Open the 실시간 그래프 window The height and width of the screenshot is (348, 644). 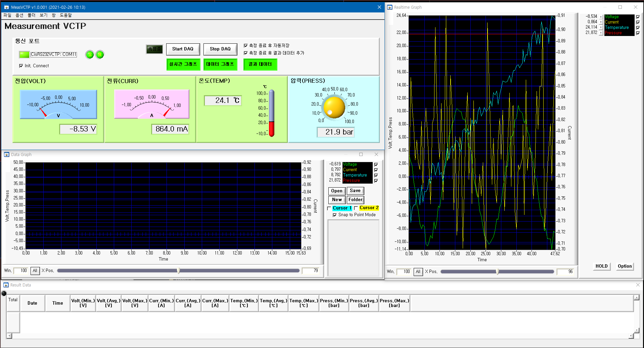point(183,64)
